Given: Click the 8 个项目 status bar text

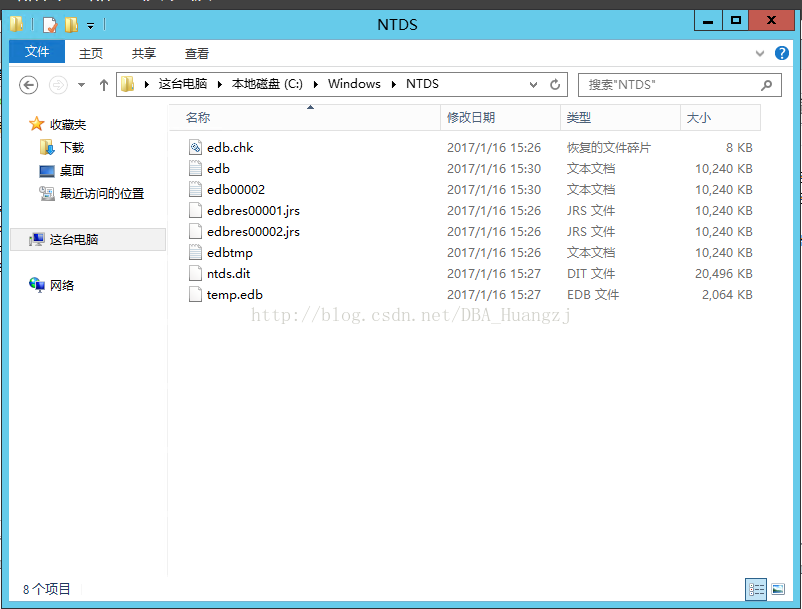Looking at the screenshot, I should click(47, 589).
